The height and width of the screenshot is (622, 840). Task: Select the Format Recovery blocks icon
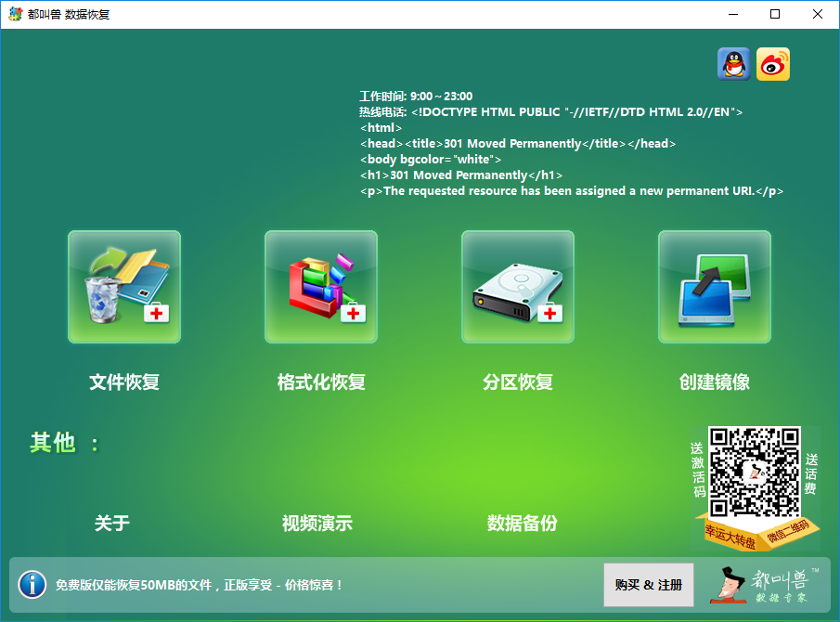tap(321, 287)
